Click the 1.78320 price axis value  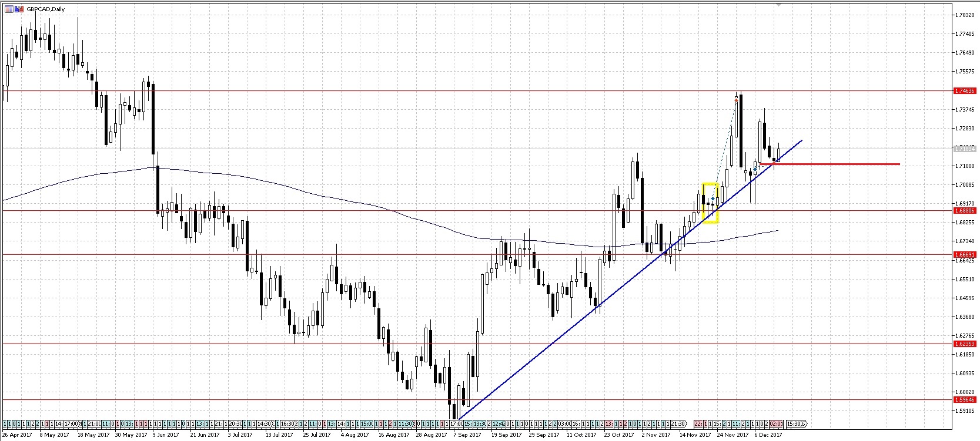coord(965,15)
